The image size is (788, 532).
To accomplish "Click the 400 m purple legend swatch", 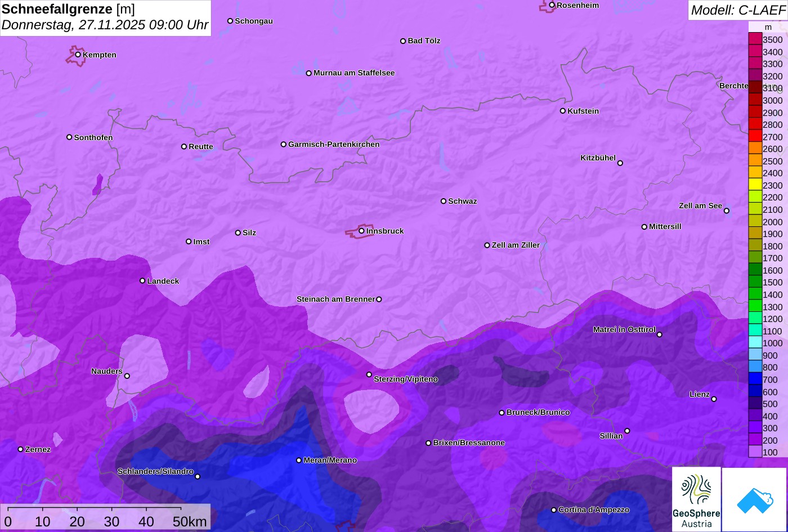I will pos(755,415).
